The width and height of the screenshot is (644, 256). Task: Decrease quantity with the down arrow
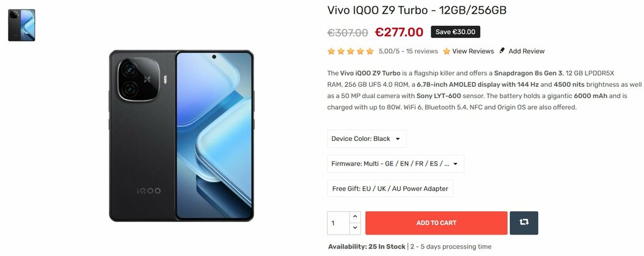[x=355, y=228]
